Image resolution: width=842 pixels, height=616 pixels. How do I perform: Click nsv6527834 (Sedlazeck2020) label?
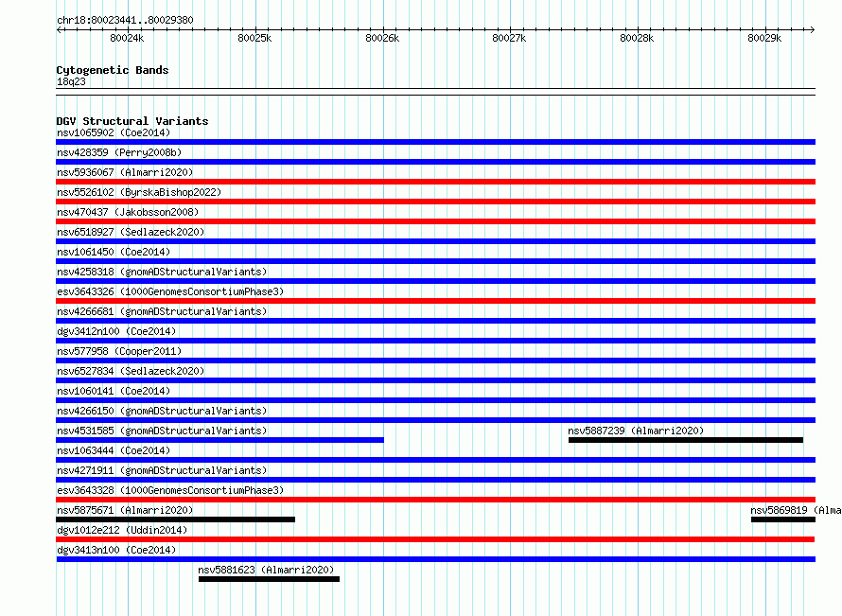pos(131,371)
